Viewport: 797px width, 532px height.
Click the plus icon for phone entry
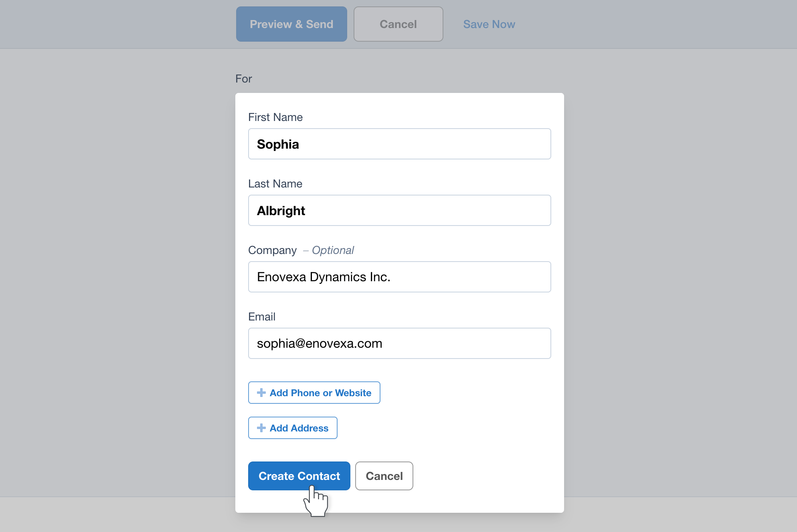(x=261, y=393)
